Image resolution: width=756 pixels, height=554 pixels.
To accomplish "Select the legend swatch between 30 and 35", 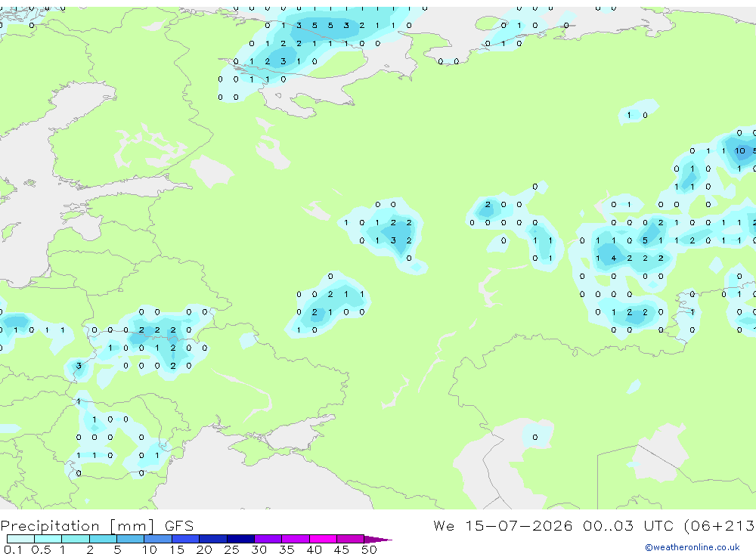I will click(x=268, y=539).
